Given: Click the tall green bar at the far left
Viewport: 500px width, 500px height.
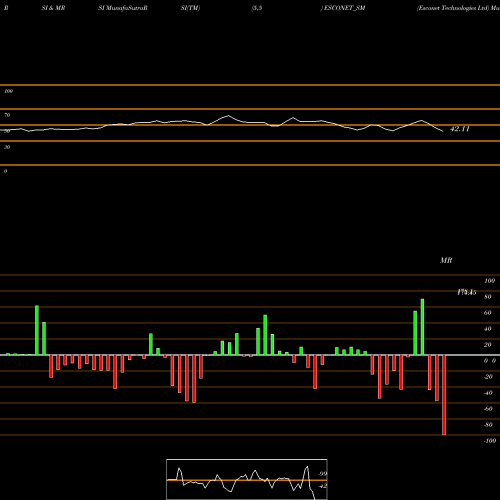Looking at the screenshot, I should point(37,330).
